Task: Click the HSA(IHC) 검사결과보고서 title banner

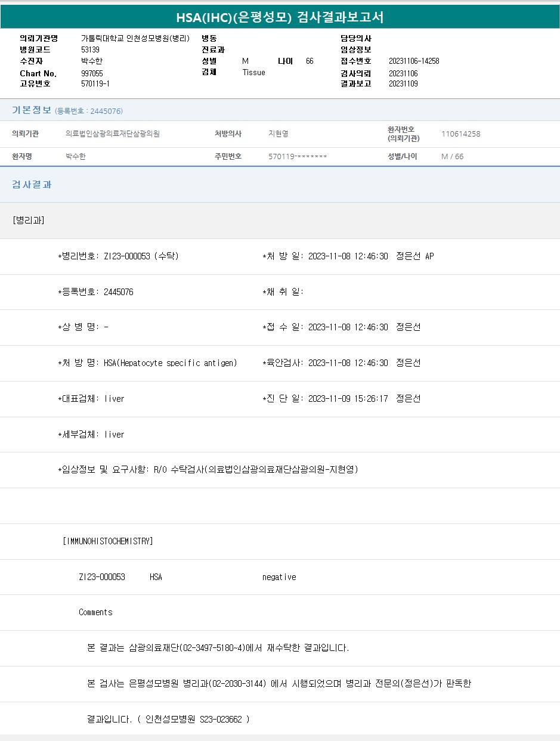Action: [x=280, y=17]
